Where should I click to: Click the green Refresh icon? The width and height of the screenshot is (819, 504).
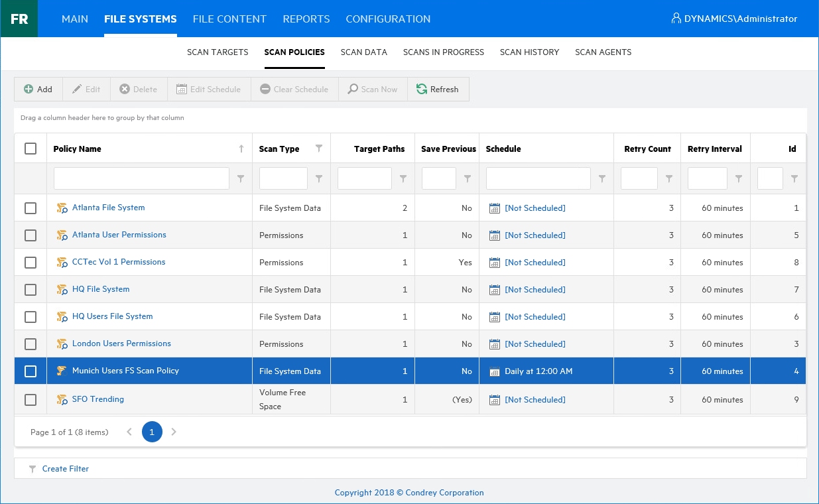[x=422, y=90]
